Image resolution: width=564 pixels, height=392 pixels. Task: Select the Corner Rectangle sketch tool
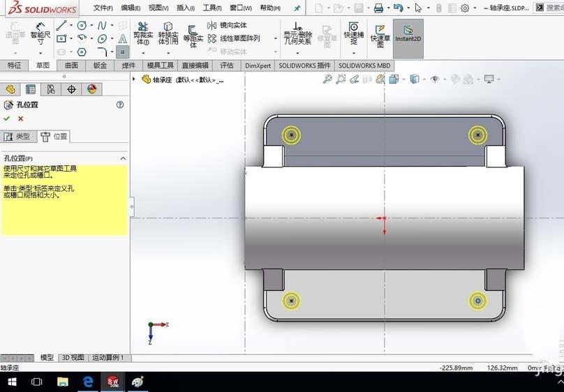(61, 38)
